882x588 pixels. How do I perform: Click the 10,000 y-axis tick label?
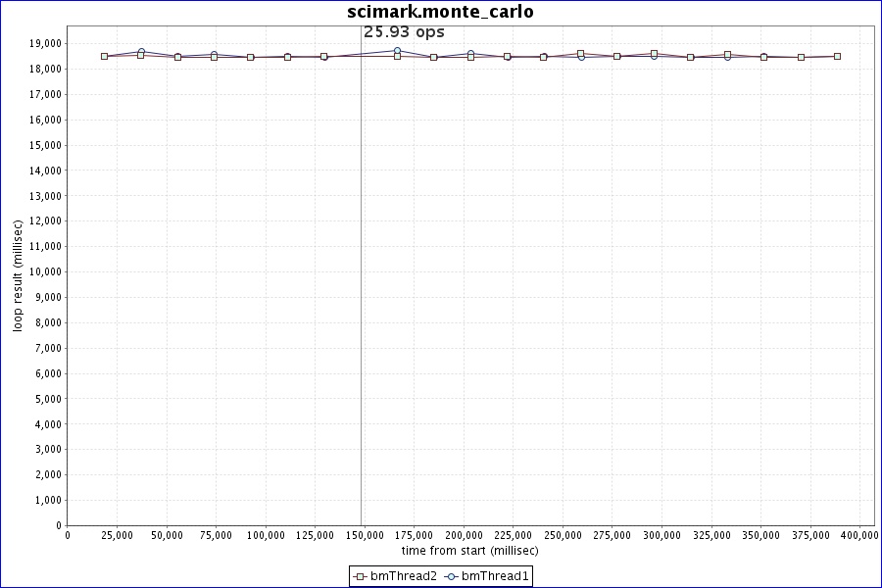click(45, 271)
